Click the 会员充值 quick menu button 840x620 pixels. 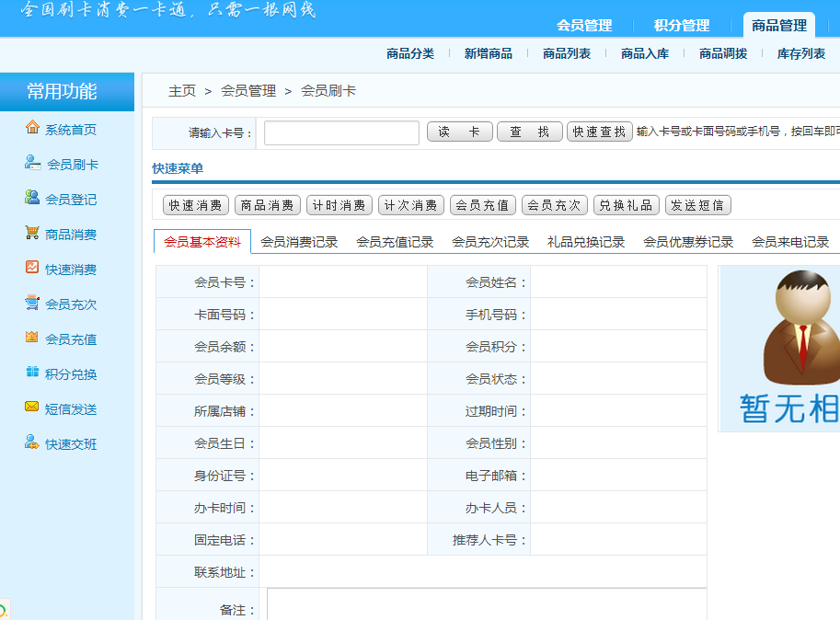[x=483, y=205]
